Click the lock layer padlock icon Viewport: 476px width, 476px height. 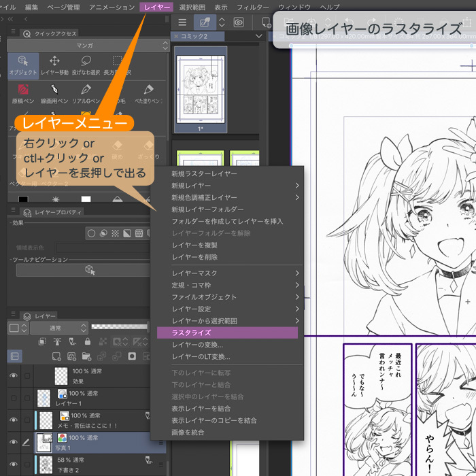point(88,341)
